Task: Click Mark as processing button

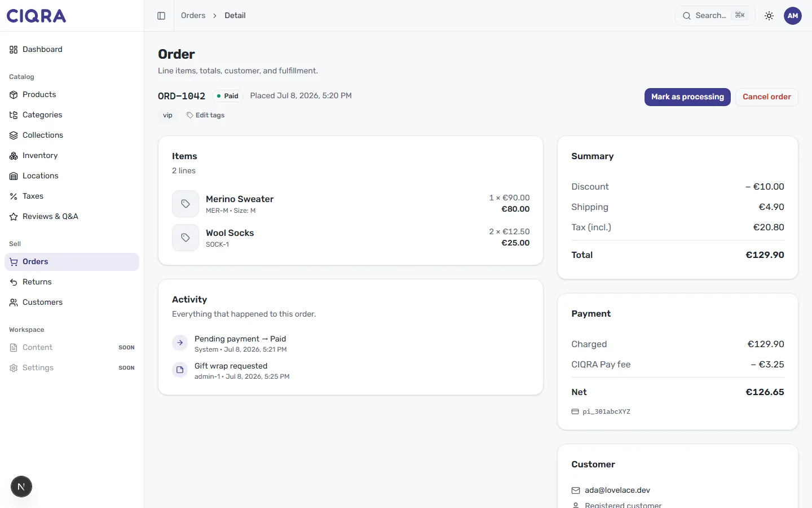Action: (x=687, y=97)
